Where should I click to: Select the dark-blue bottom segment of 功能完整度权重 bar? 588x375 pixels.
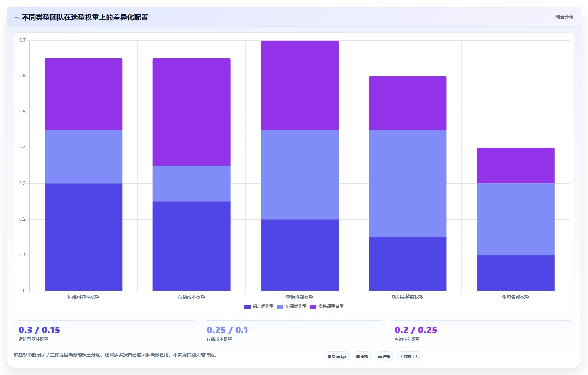click(408, 264)
